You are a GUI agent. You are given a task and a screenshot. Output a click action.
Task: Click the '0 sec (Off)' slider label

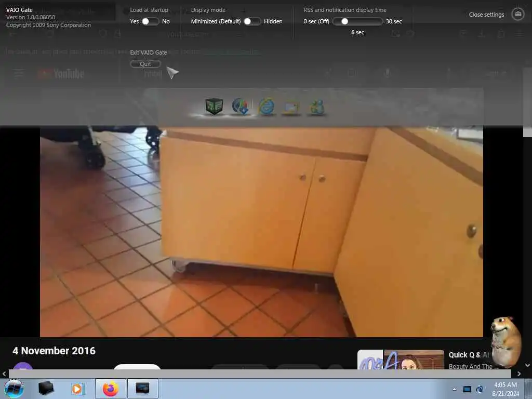click(316, 21)
